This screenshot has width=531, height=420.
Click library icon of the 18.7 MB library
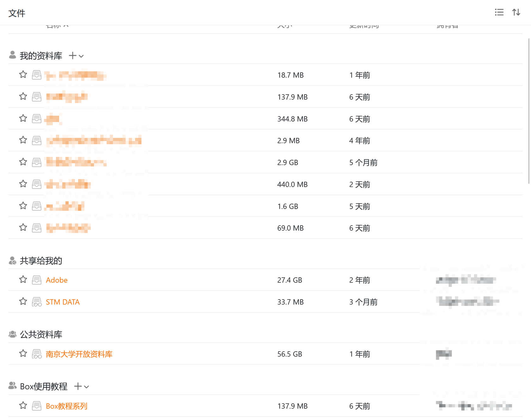37,75
